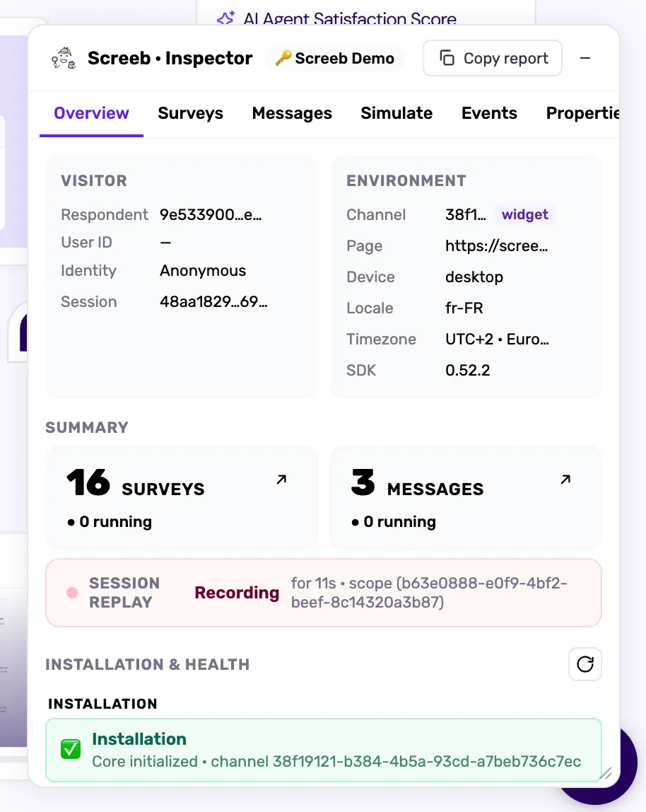Click the VISITOR section heading
Image resolution: width=646 pixels, height=812 pixels.
(94, 180)
